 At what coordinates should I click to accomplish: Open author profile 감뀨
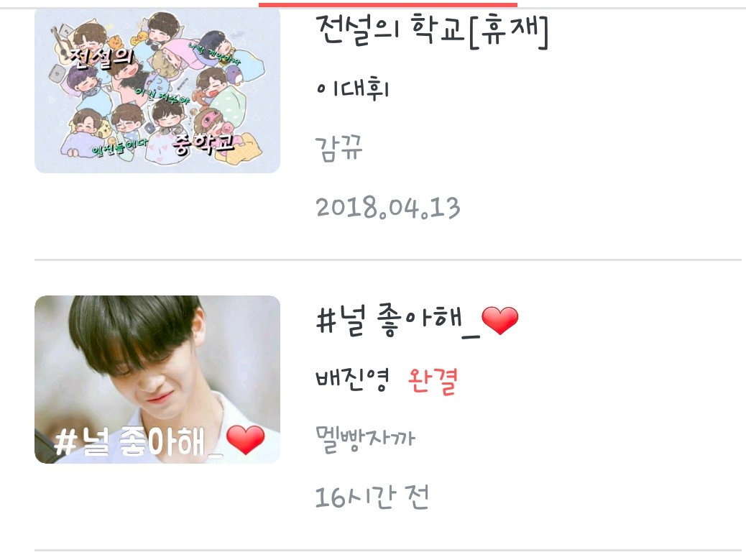[339, 148]
